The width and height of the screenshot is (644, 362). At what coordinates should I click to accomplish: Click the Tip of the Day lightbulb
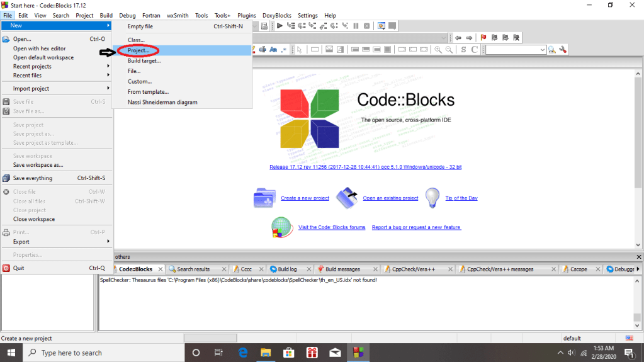point(432,198)
